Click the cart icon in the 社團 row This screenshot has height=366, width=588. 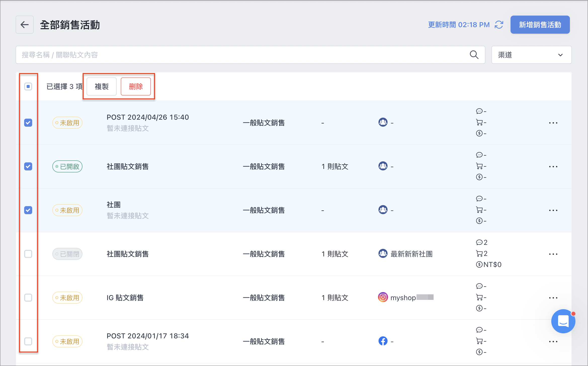[x=479, y=210]
